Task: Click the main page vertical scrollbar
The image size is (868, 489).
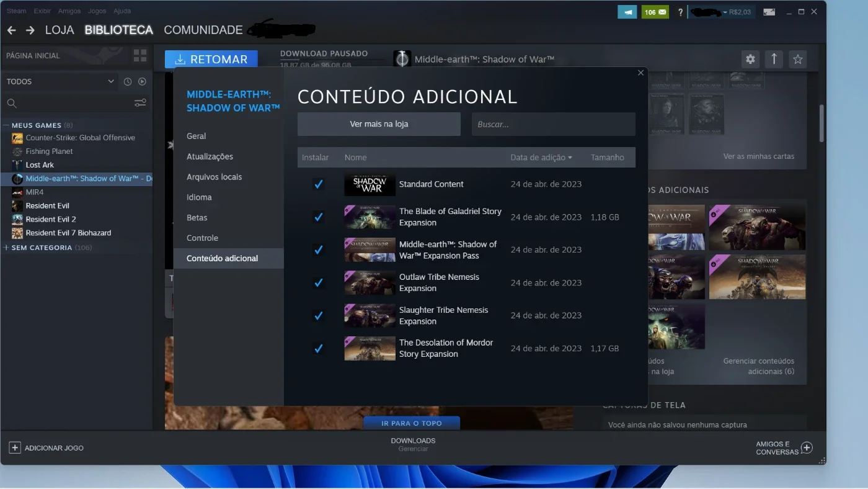Action: point(822,123)
